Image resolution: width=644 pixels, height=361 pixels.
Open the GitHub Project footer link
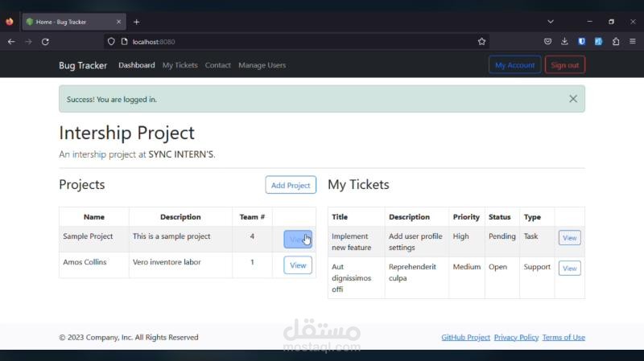(466, 337)
